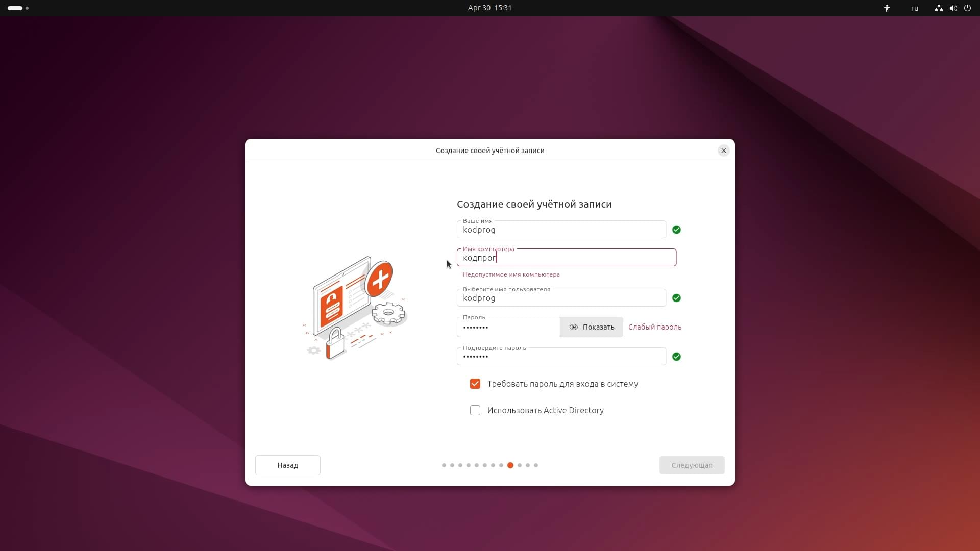Image resolution: width=980 pixels, height=551 pixels.
Task: Click the Activities workspace indicator pill
Action: pyautogui.click(x=15, y=8)
